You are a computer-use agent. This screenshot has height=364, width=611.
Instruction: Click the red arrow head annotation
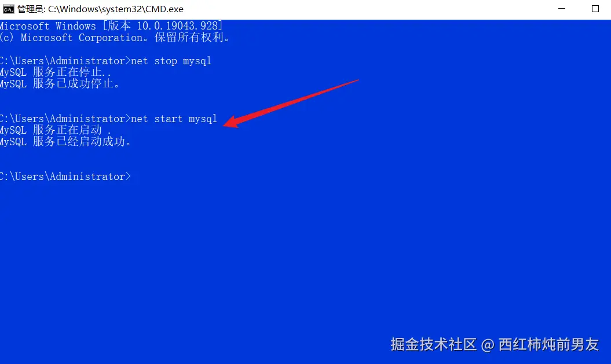pyautogui.click(x=233, y=122)
